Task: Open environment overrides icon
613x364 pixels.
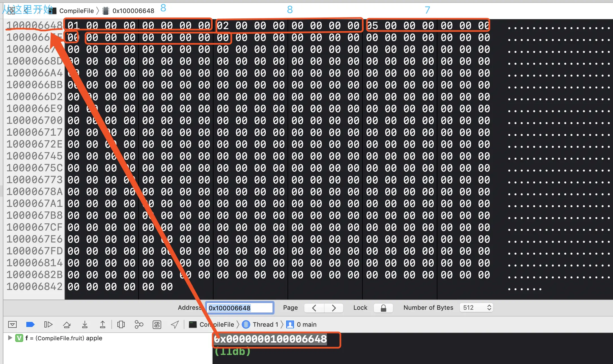Action: point(157,324)
